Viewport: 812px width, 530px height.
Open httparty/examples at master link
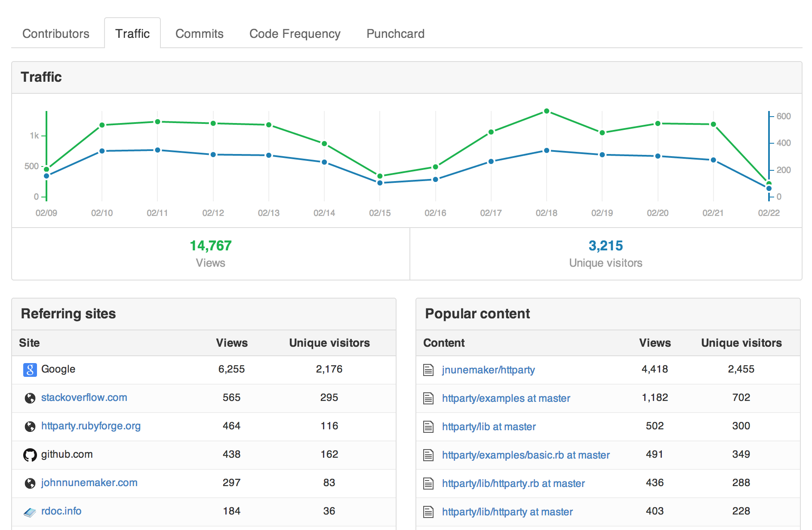tap(506, 398)
